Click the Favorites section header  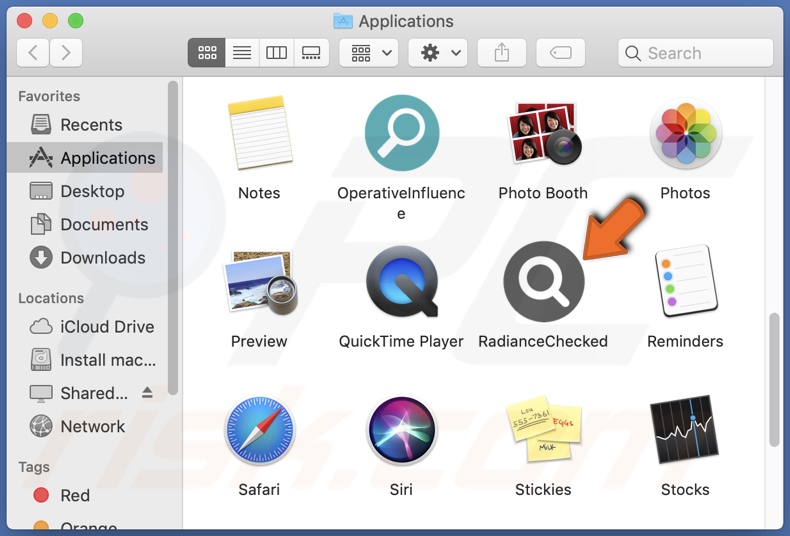pos(49,96)
